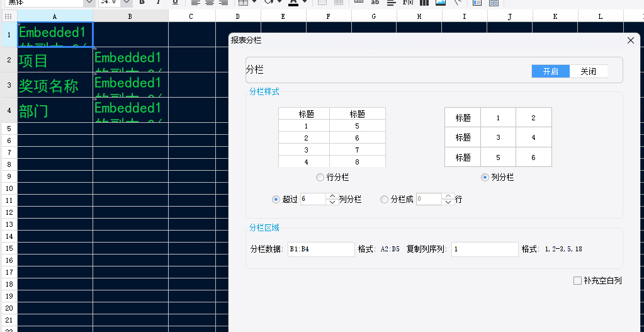Select row 20 header
Image resolution: width=644 pixels, height=332 pixels.
[9, 308]
